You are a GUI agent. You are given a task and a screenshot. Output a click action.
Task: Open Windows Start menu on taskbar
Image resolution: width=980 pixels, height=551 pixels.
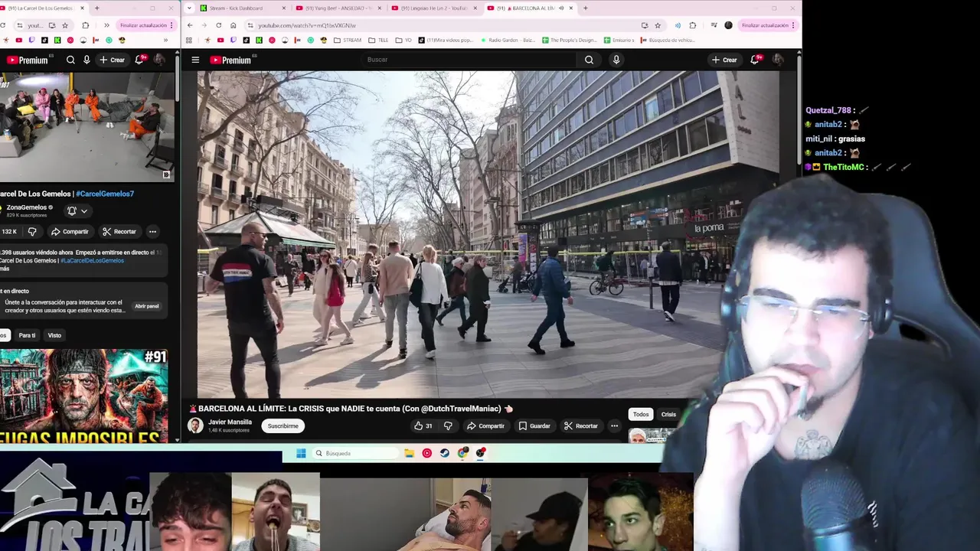[301, 453]
